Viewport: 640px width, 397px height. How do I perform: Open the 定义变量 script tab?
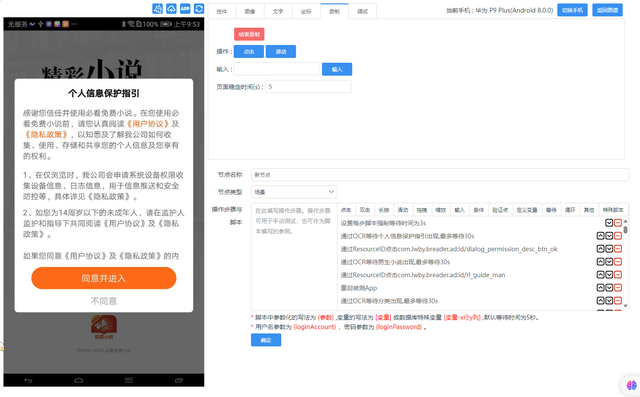[527, 210]
